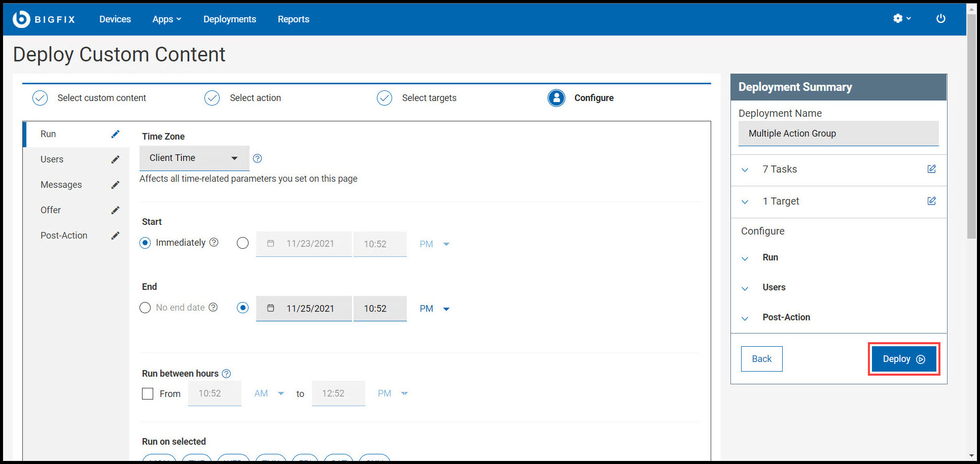Click the help icon beside Time Zone

click(x=257, y=158)
